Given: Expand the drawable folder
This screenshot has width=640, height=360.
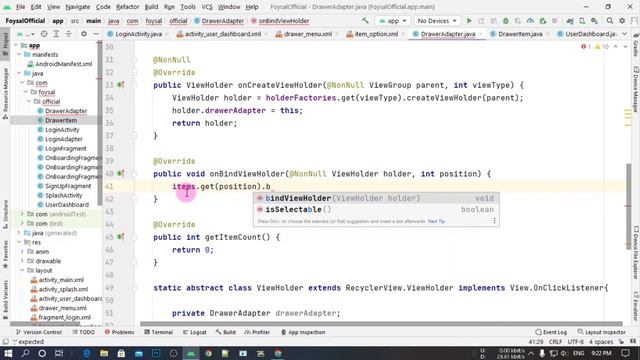Looking at the screenshot, I should pyautogui.click(x=22, y=261).
